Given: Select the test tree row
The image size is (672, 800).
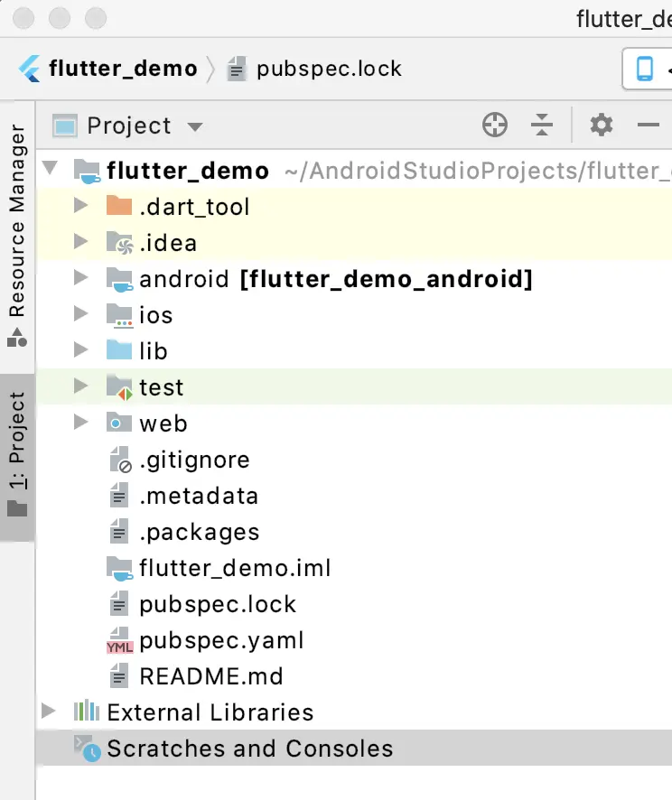Looking at the screenshot, I should click(x=354, y=386).
